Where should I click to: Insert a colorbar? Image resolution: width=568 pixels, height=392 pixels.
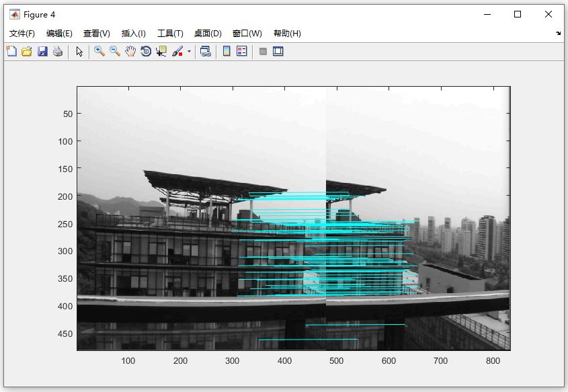pyautogui.click(x=227, y=52)
